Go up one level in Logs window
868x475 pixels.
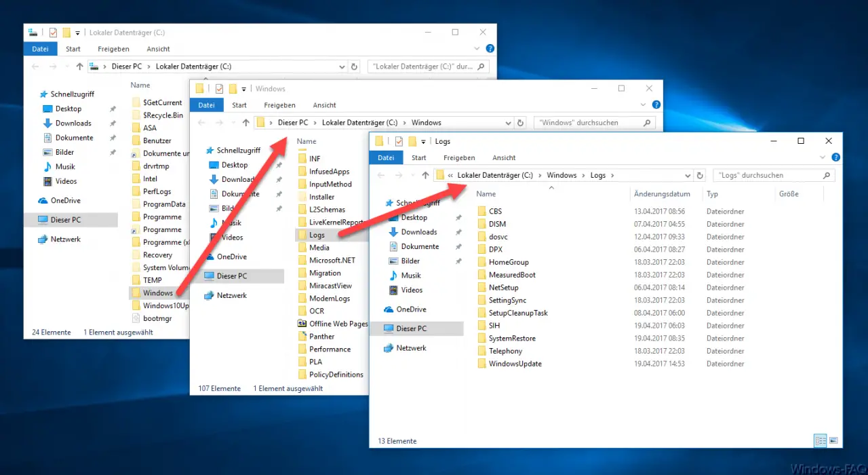(425, 175)
